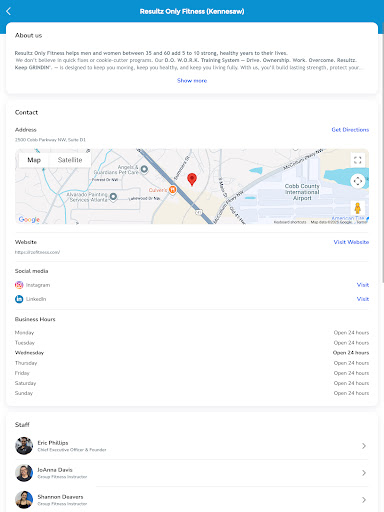Select Eric Phillips profile photo

(x=24, y=446)
